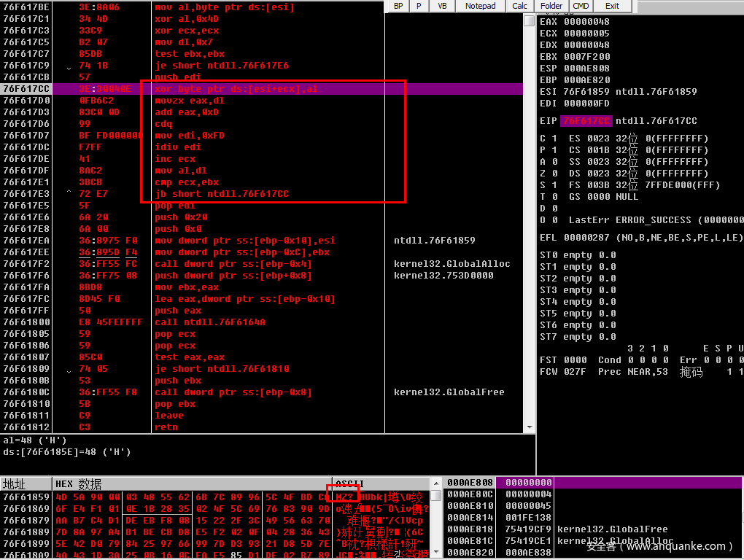Click the VB toolbar button

pyautogui.click(x=442, y=6)
